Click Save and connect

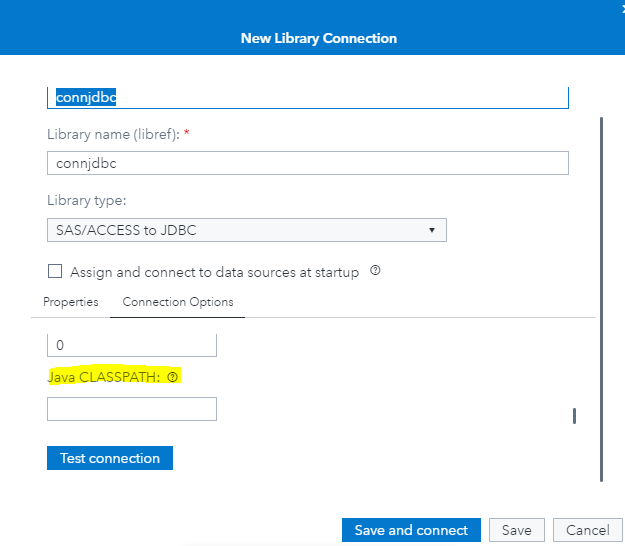coord(411,530)
